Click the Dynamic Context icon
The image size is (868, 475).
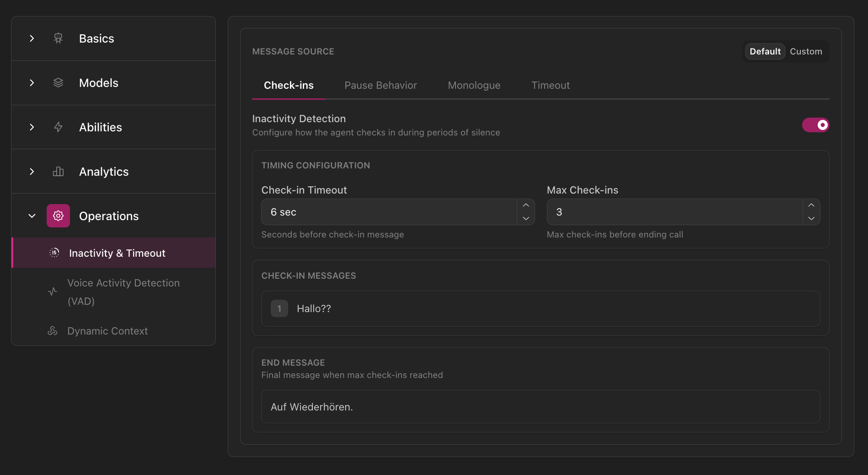click(x=53, y=331)
